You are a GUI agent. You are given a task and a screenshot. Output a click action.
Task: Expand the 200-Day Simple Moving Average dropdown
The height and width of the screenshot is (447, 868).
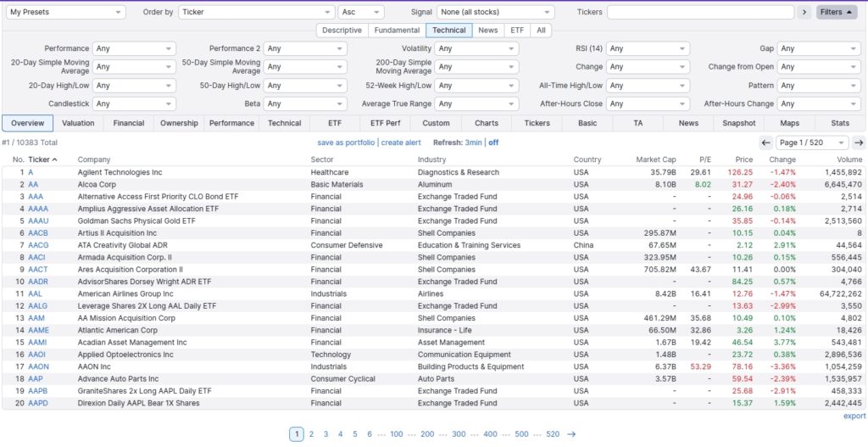pyautogui.click(x=476, y=67)
